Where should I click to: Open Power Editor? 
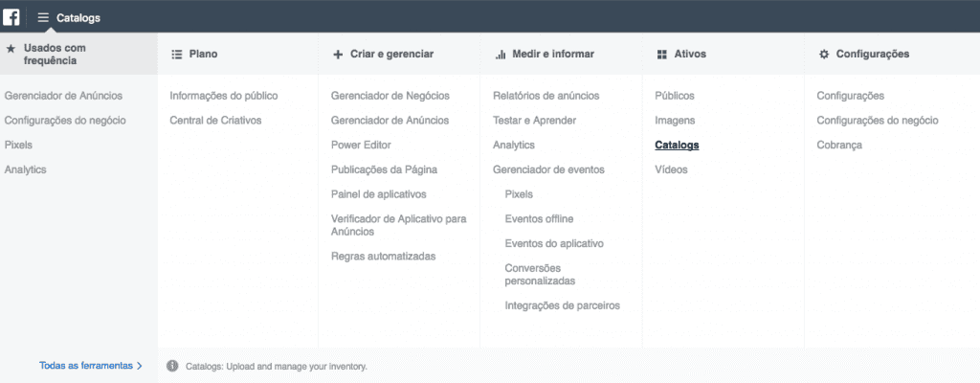point(361,145)
